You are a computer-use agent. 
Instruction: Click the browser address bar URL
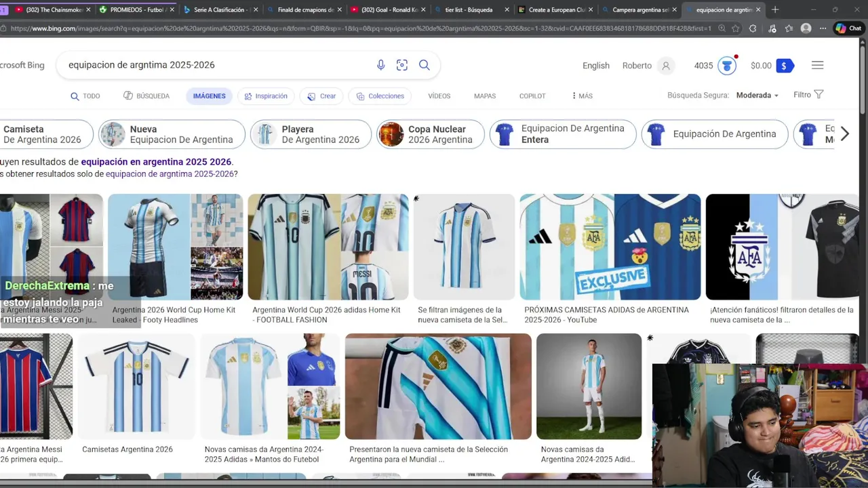click(x=361, y=28)
